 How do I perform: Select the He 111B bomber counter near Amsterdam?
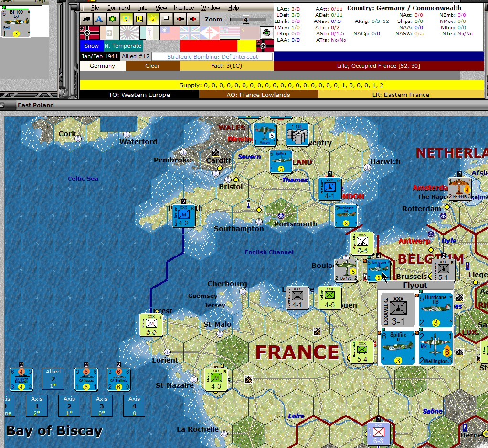pyautogui.click(x=459, y=189)
